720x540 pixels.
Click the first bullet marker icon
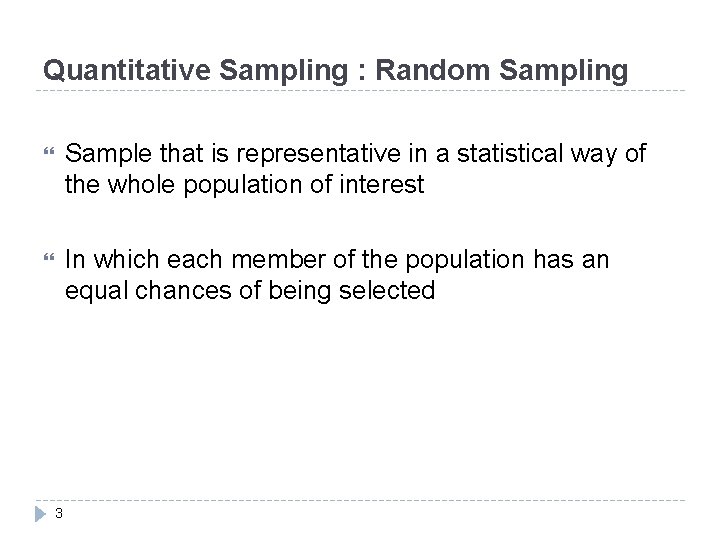[x=42, y=154]
